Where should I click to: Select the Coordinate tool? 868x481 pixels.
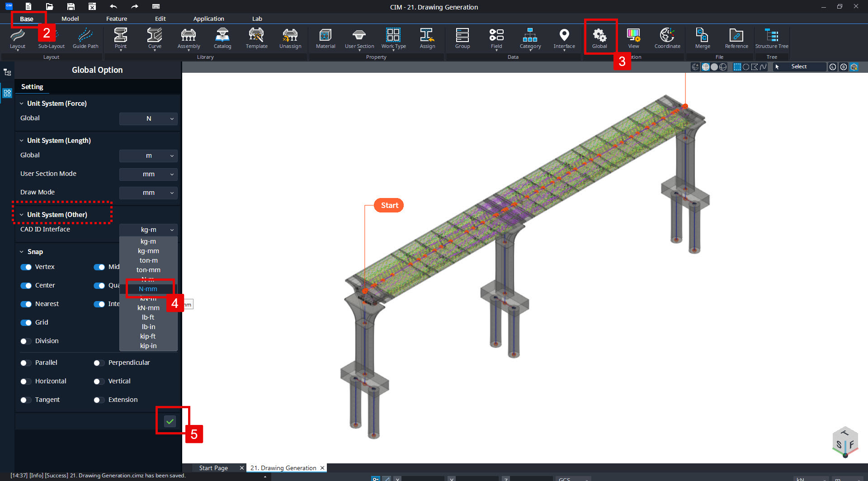click(667, 38)
